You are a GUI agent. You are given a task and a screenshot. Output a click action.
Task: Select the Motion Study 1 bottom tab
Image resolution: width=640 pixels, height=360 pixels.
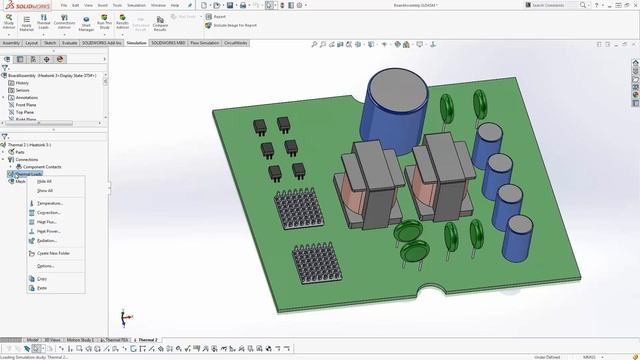click(x=80, y=340)
